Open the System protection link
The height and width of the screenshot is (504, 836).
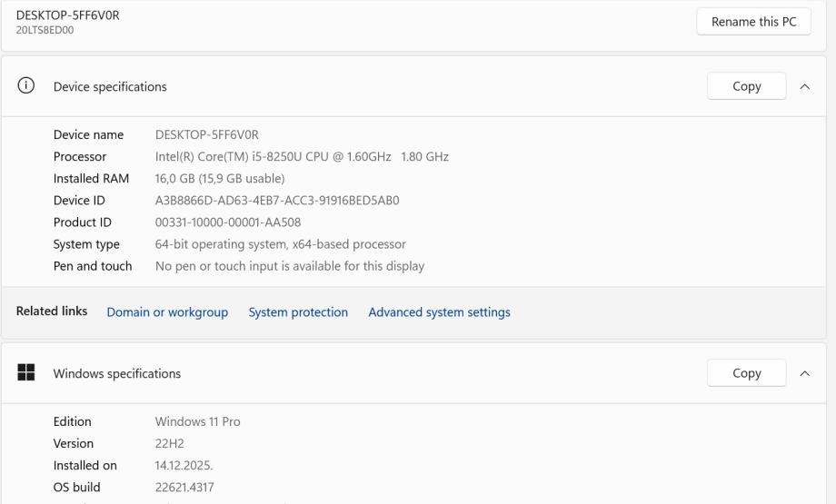[x=298, y=312]
